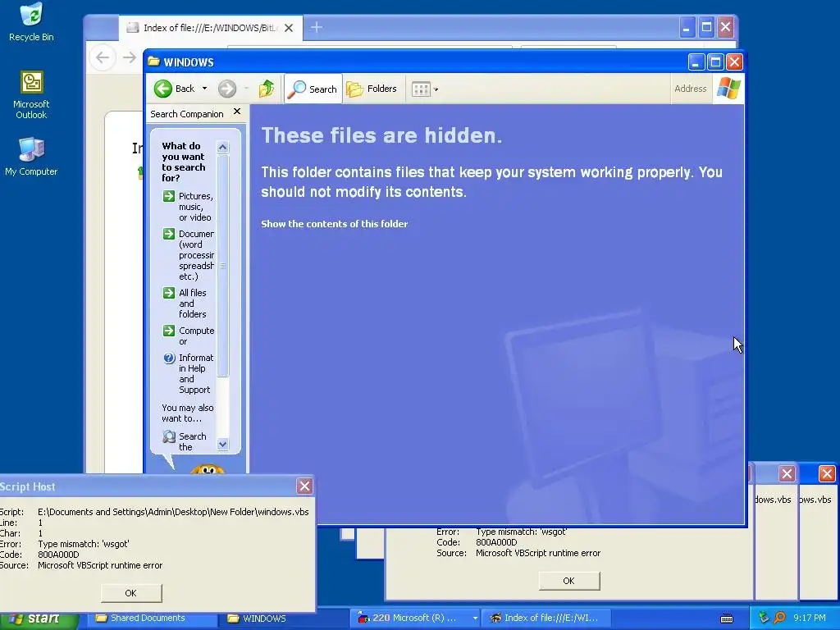Close the Index of file browser tab
840x630 pixels.
pos(289,28)
